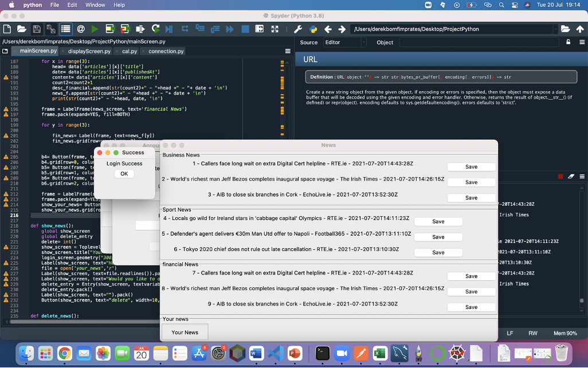Open MySQL Workbench from the dock
The height and width of the screenshot is (368, 588).
399,353
